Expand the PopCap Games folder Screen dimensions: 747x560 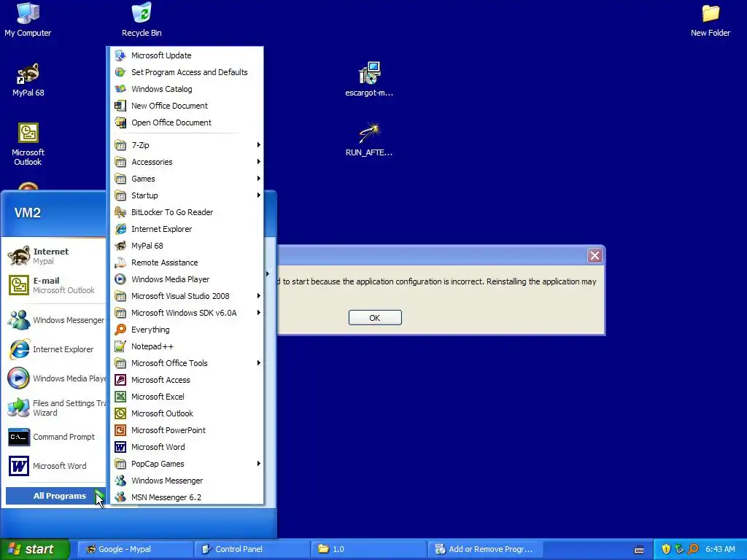point(186,464)
